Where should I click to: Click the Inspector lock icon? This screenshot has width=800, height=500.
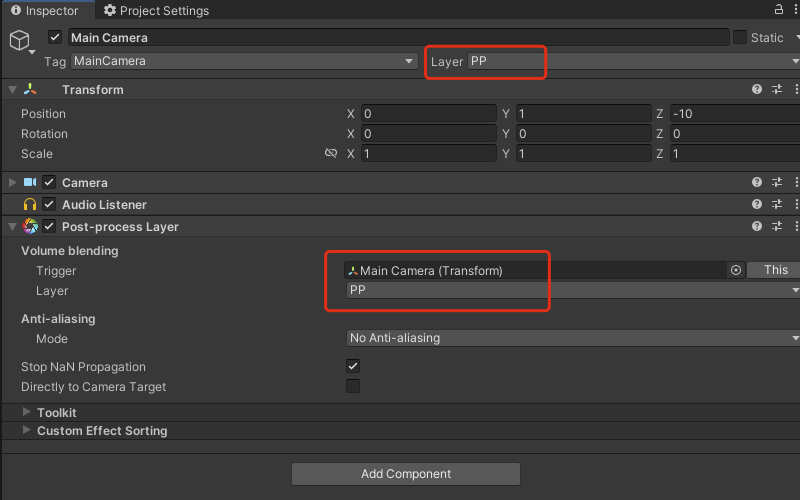779,9
